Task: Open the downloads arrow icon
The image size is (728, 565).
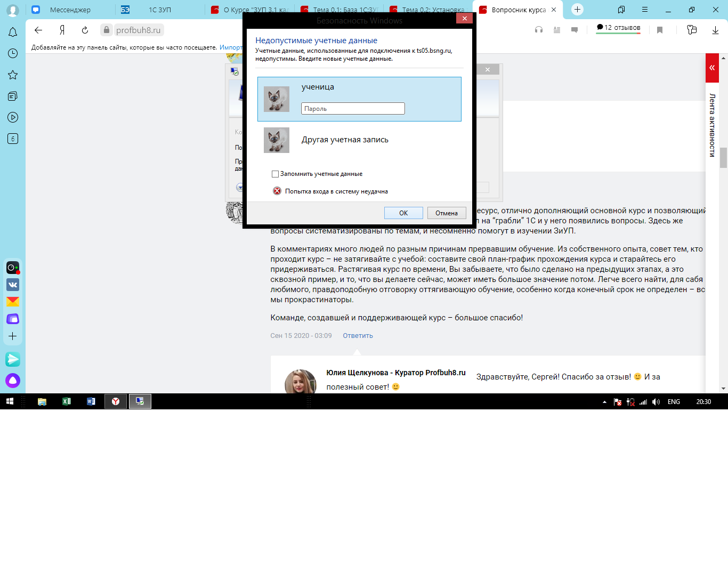Action: (x=715, y=30)
